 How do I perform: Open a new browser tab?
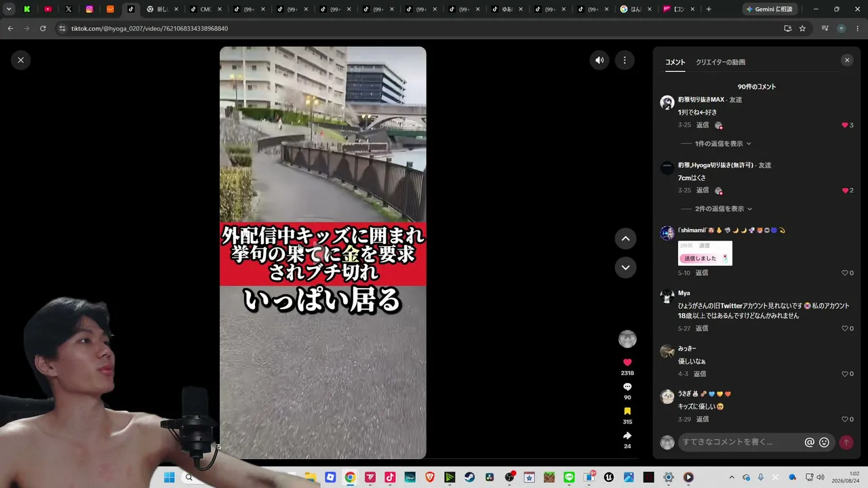click(x=709, y=9)
